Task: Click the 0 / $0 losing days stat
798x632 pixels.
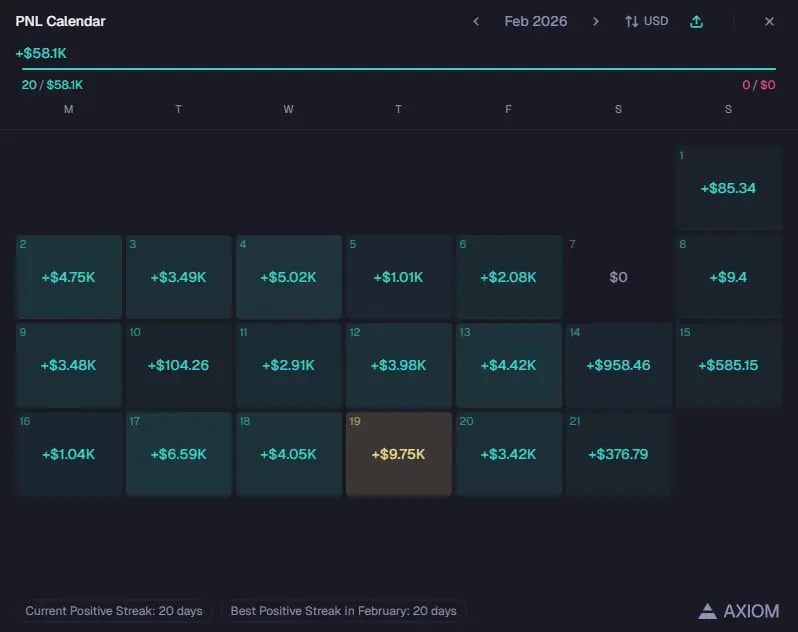Action: 758,85
